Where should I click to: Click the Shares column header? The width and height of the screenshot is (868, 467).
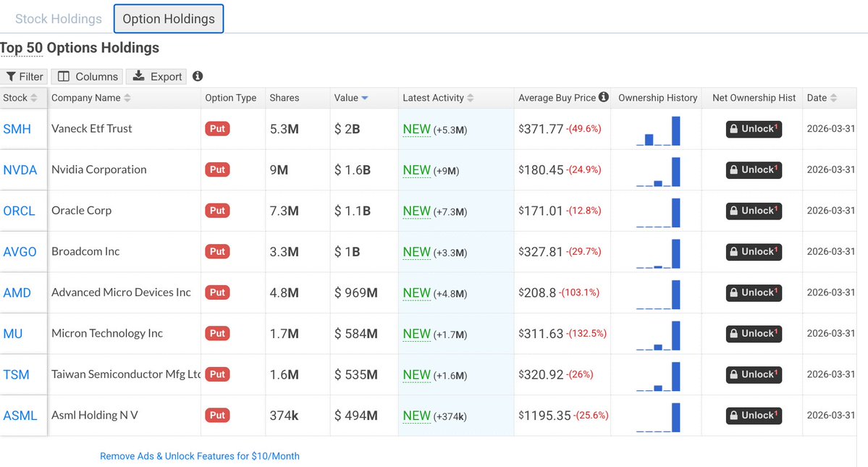[285, 98]
